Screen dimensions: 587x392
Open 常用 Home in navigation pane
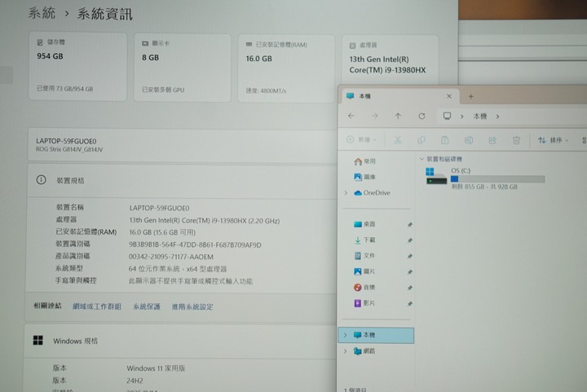[x=364, y=161]
